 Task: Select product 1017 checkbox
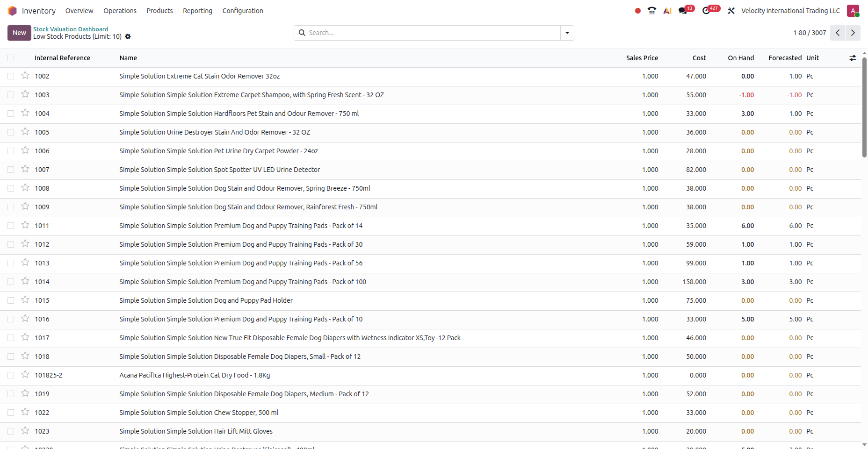11,338
